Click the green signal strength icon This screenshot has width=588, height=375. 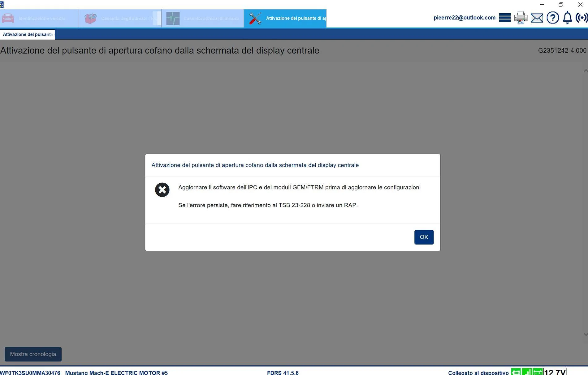click(x=527, y=372)
